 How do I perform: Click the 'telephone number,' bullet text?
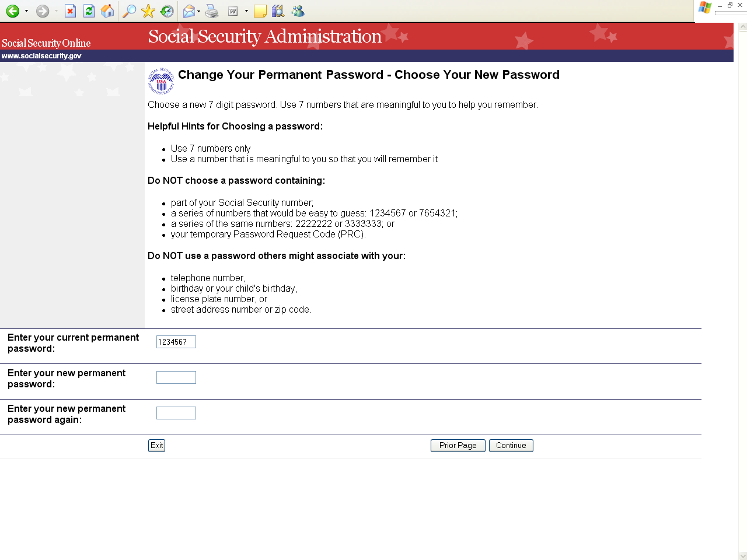[208, 278]
